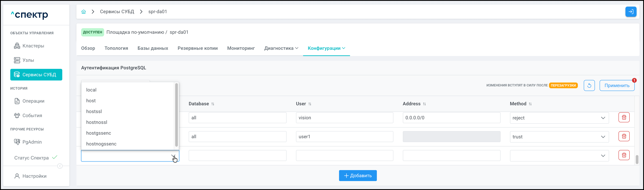Screen dimensions: 644x190
Task: Delete the user1 rule row
Action: click(624, 137)
